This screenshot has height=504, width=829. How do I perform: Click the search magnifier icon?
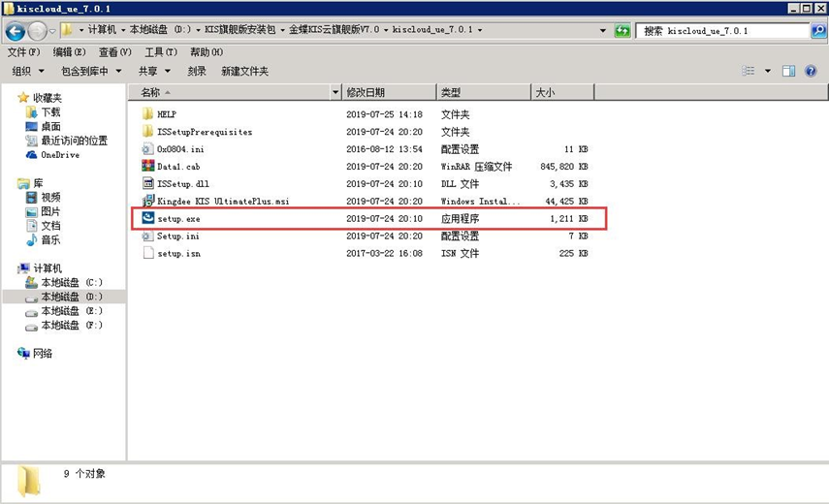point(818,31)
